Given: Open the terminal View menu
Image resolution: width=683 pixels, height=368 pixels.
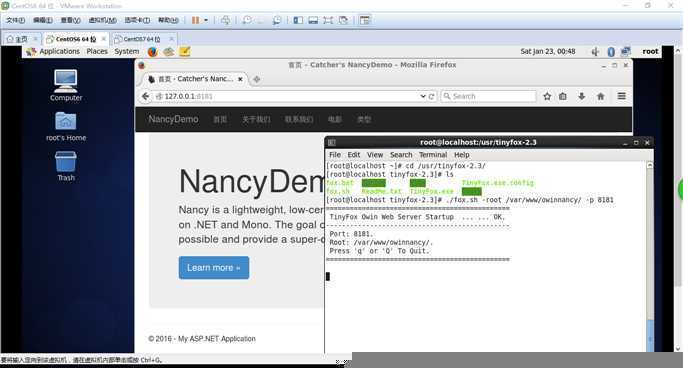Looking at the screenshot, I should click(x=375, y=155).
